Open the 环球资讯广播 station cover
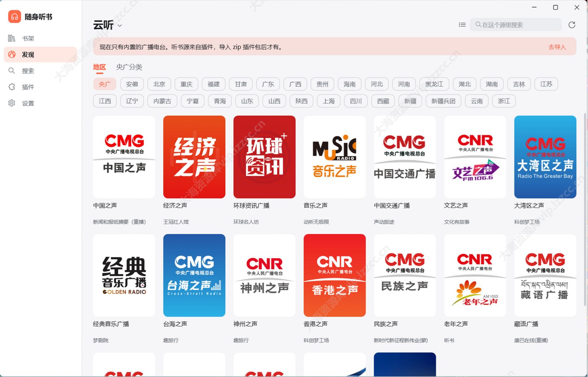 265,157
